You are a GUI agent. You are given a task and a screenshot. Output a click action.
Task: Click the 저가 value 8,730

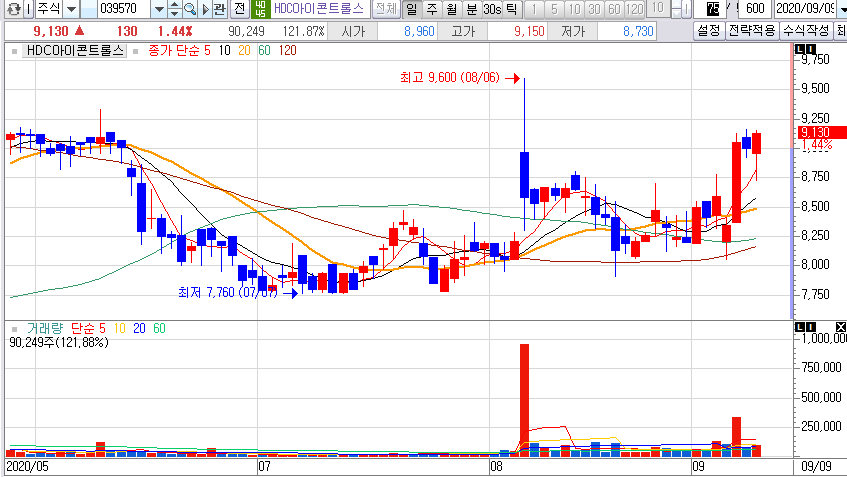pyautogui.click(x=638, y=31)
